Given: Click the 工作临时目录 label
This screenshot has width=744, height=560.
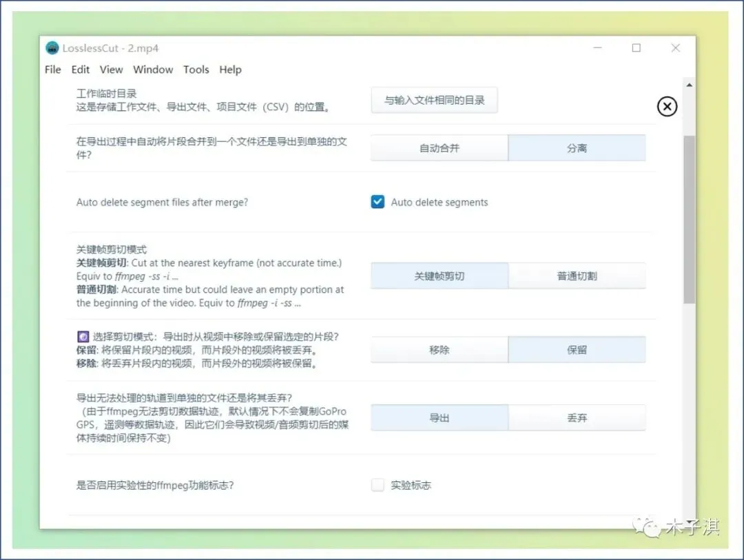Looking at the screenshot, I should pyautogui.click(x=106, y=93).
